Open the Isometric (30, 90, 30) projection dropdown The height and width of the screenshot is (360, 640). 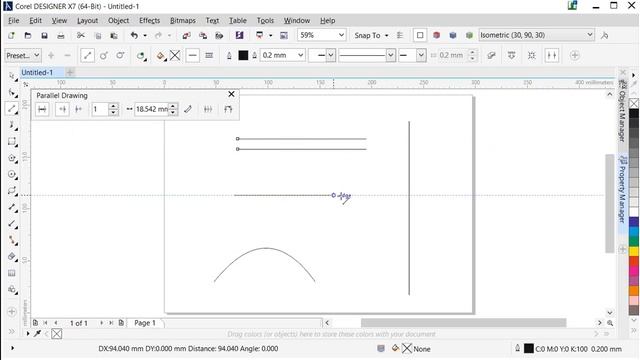coord(589,35)
